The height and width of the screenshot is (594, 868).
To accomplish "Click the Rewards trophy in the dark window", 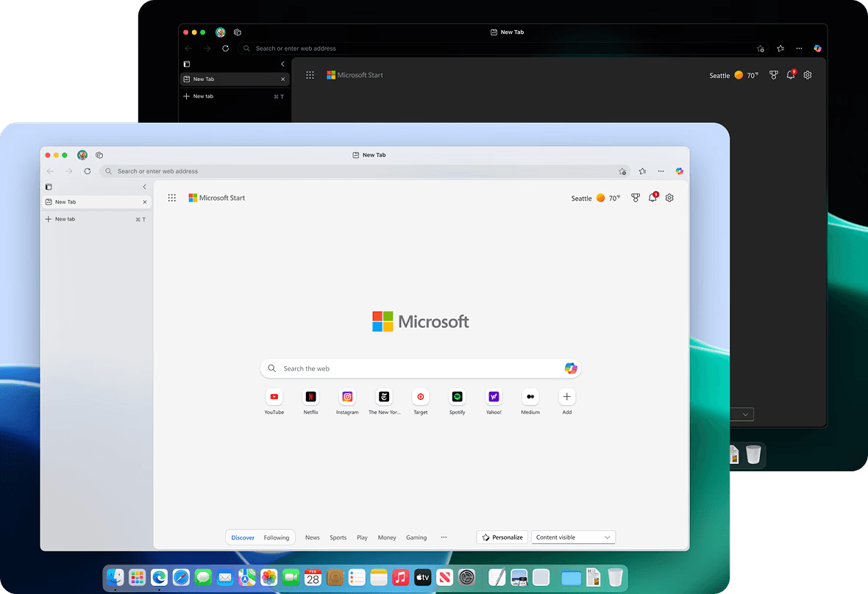I will pos(774,75).
